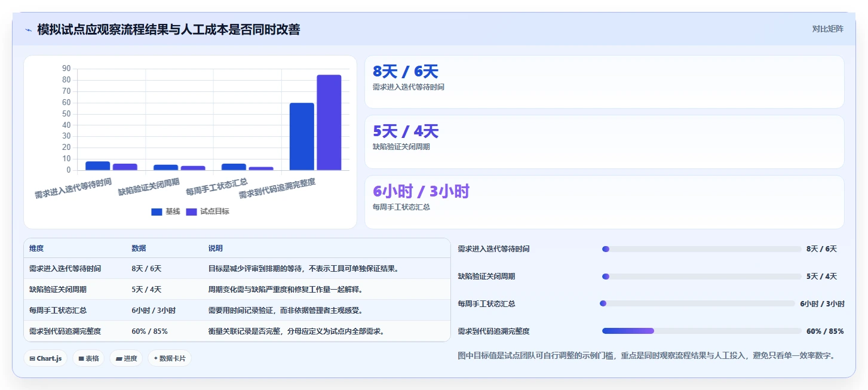
Task: Click the 90 tick on the chart y-axis
Action: pos(66,69)
